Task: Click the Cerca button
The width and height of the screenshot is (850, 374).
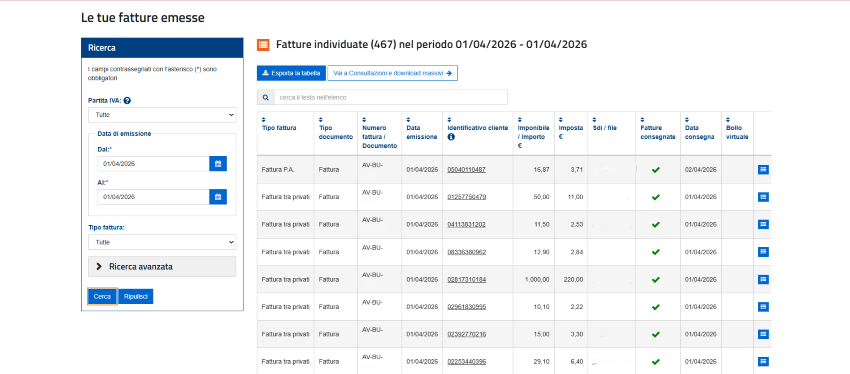Action: point(102,296)
